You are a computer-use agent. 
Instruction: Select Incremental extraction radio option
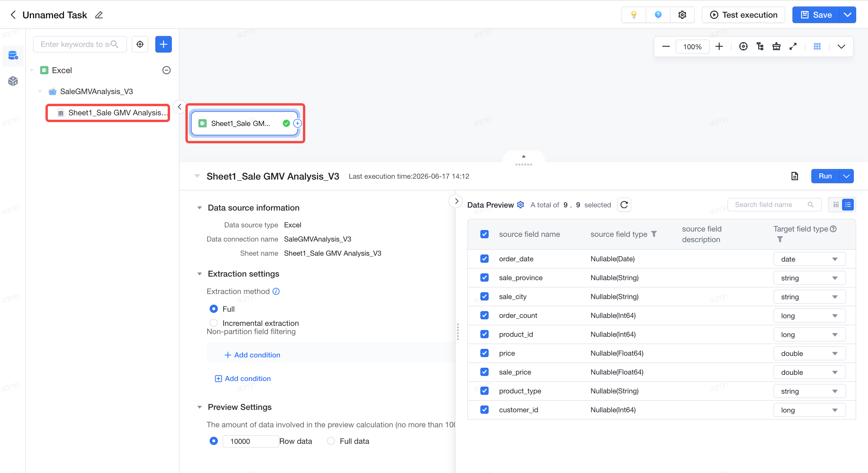(214, 323)
